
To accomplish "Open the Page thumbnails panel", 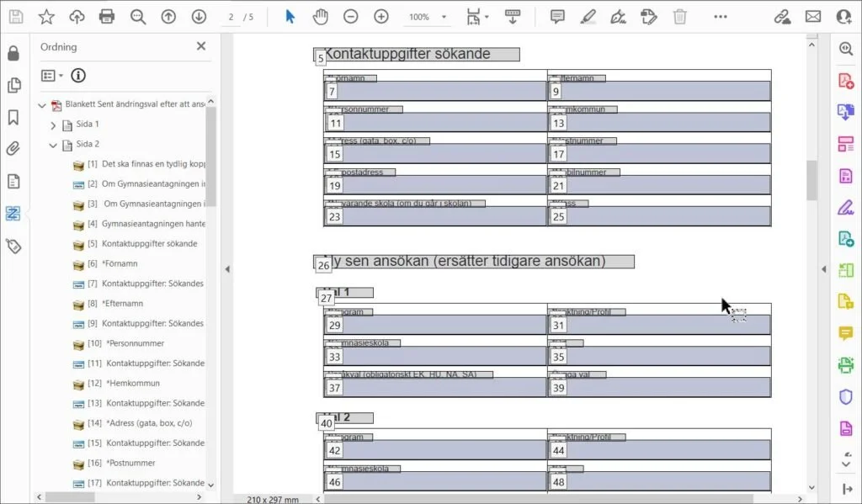I will pos(13,85).
